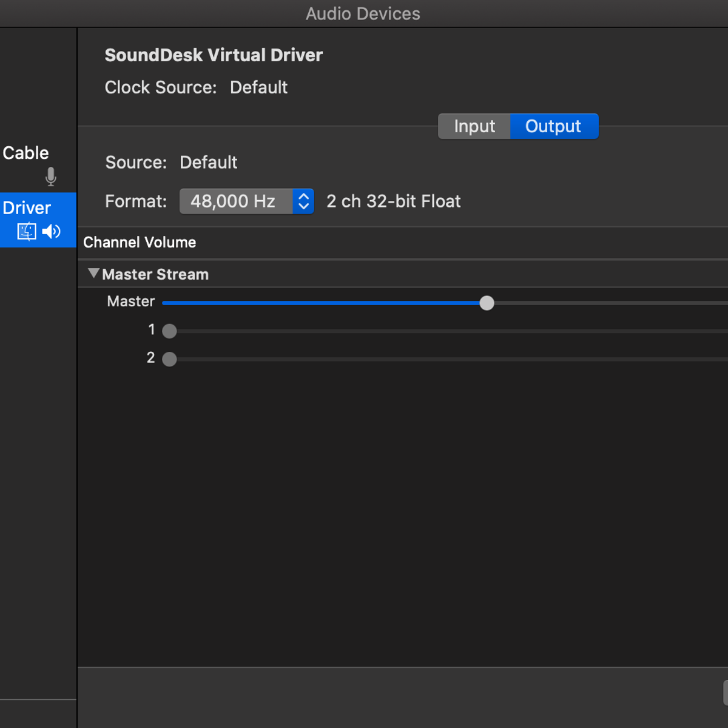
Task: Select the Cable device in sidebar
Action: 26,153
